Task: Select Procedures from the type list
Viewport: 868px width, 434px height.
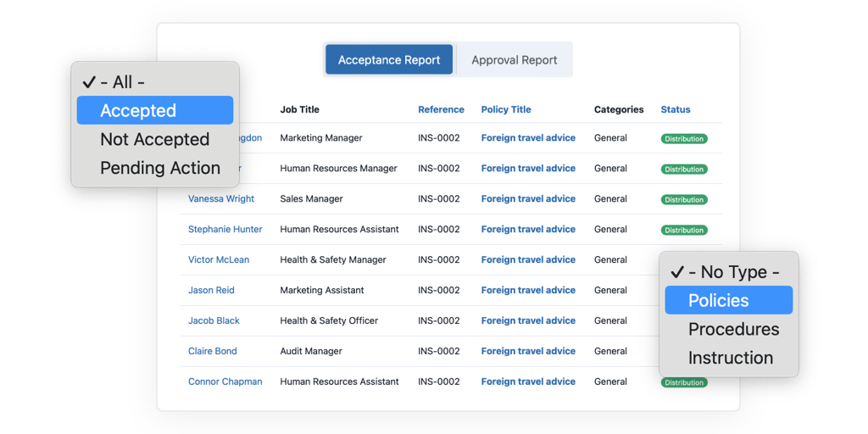Action: [x=732, y=330]
